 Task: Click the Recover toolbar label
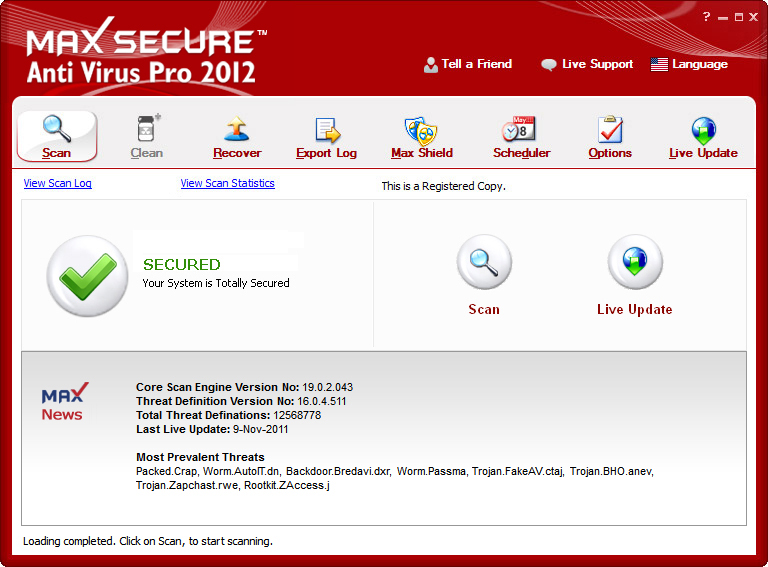[x=237, y=153]
